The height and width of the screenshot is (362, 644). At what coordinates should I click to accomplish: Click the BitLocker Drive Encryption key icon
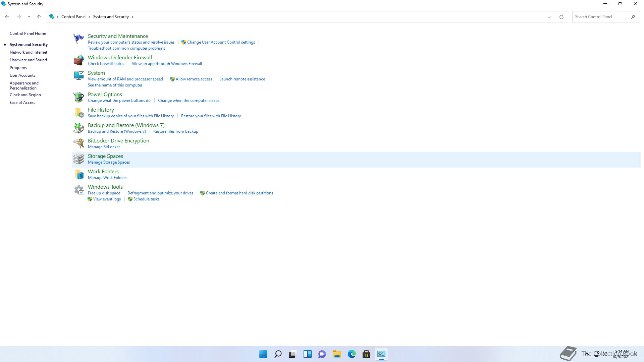click(79, 143)
